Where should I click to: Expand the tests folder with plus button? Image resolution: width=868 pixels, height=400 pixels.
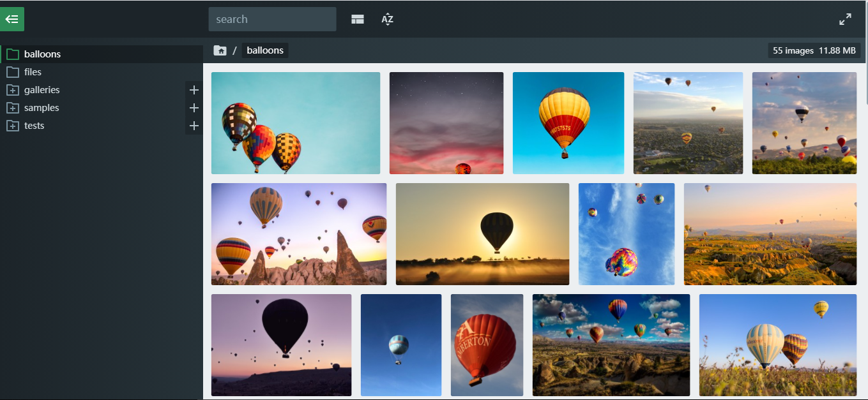pos(194,126)
